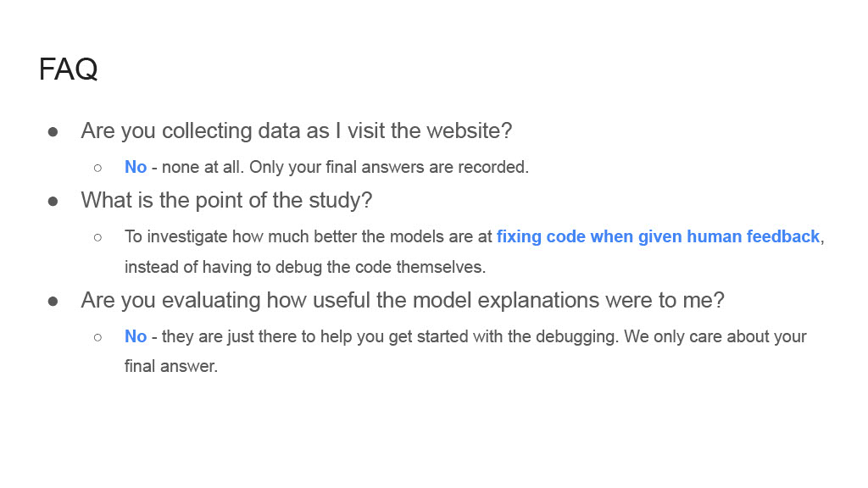Select the question about collecting data on the website

296,131
